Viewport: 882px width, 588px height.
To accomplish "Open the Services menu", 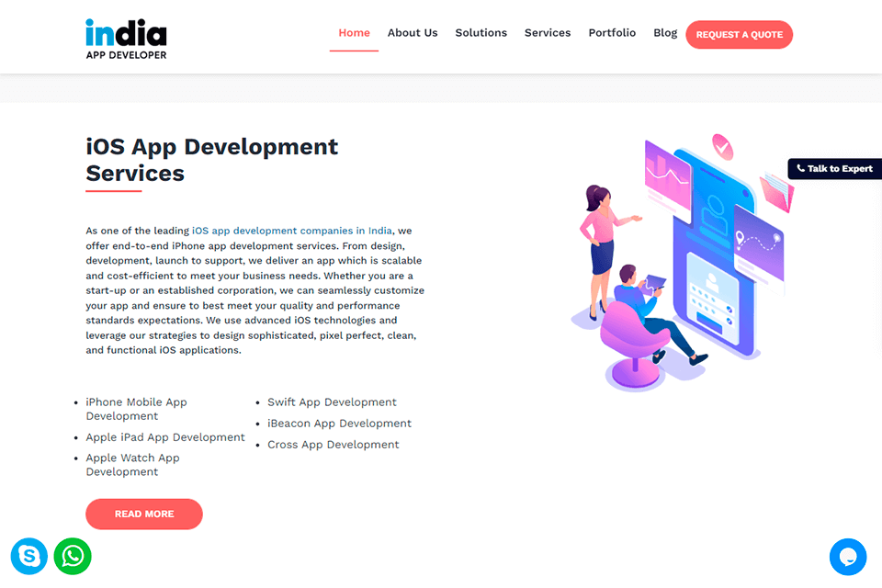I will 548,33.
